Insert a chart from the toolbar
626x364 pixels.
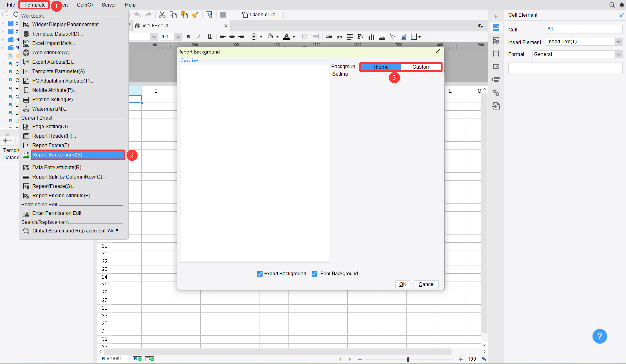pyautogui.click(x=371, y=37)
